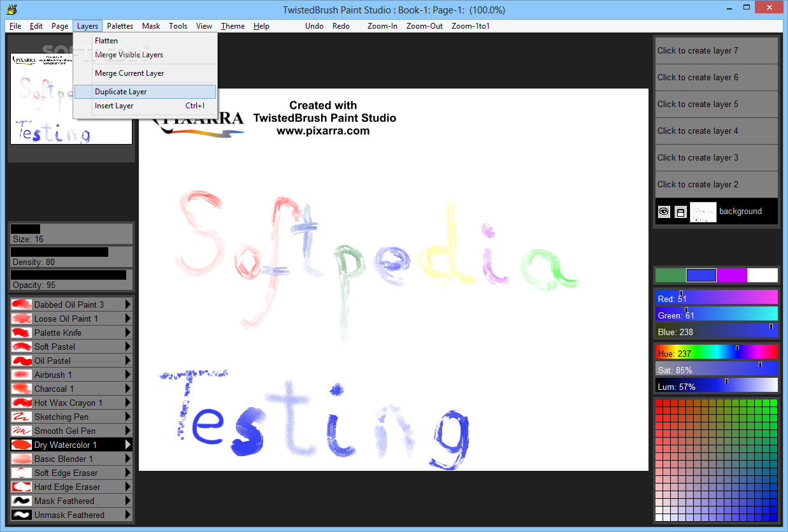Select the green recent color swatch
788x532 pixels.
tap(671, 275)
